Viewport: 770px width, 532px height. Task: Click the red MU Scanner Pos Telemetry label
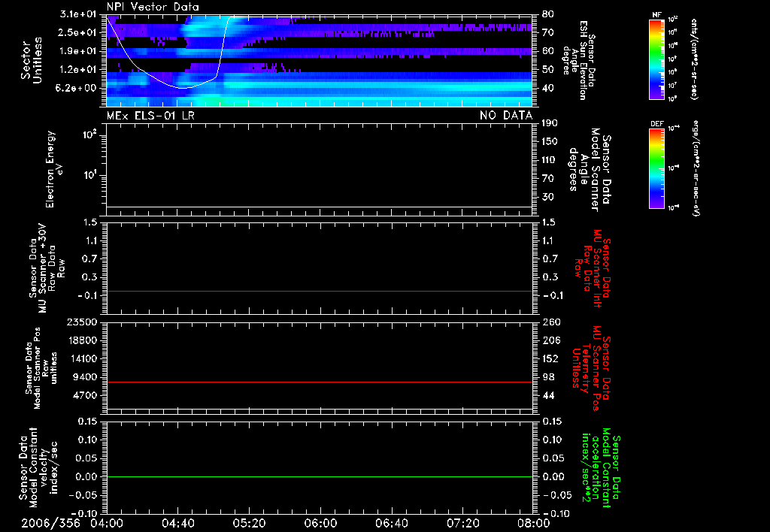click(x=591, y=368)
